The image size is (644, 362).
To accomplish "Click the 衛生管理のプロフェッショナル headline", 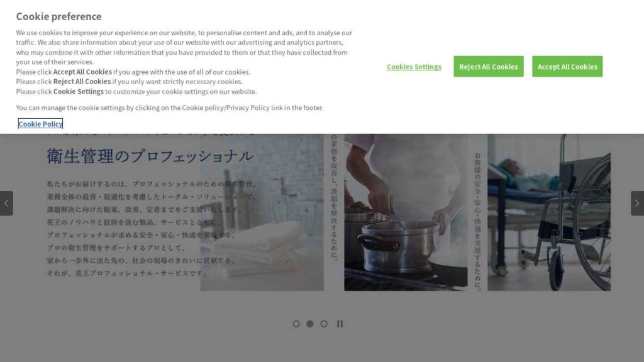I will tap(150, 156).
